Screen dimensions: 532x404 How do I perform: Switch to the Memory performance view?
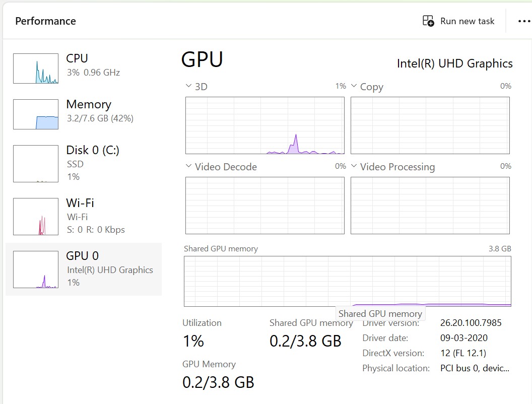pos(89,104)
